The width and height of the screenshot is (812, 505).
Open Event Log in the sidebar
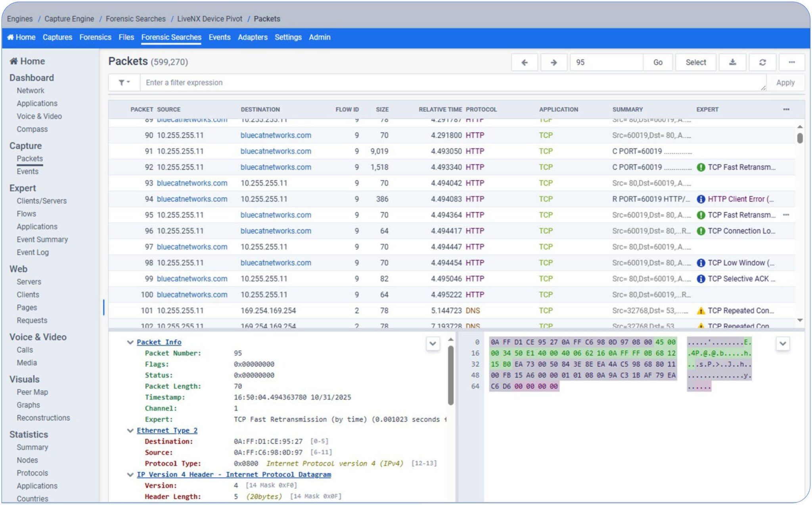pyautogui.click(x=33, y=252)
